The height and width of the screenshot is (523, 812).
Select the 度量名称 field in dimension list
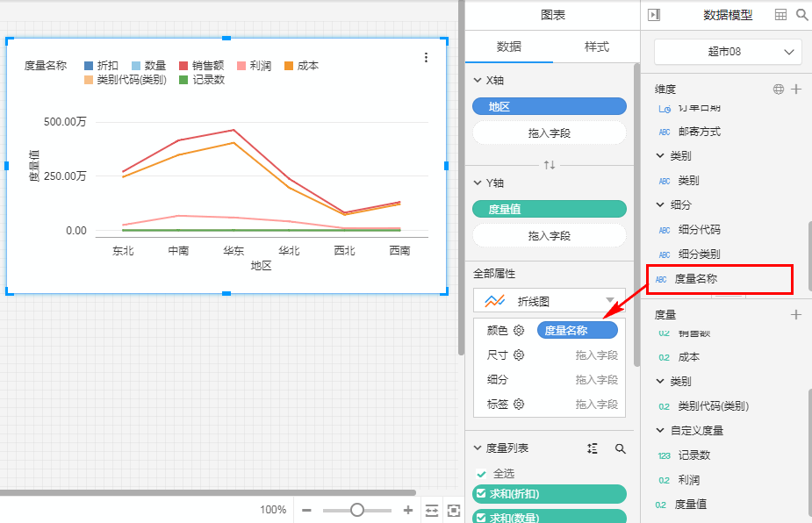(701, 279)
